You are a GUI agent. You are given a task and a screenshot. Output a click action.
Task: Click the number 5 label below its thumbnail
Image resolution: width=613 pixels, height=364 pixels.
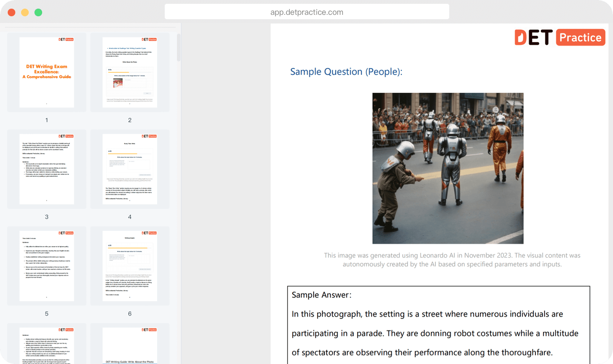[46, 314]
